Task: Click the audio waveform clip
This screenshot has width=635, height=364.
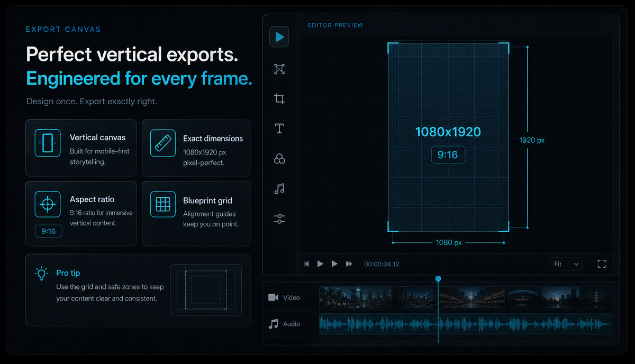Action: (x=466, y=324)
